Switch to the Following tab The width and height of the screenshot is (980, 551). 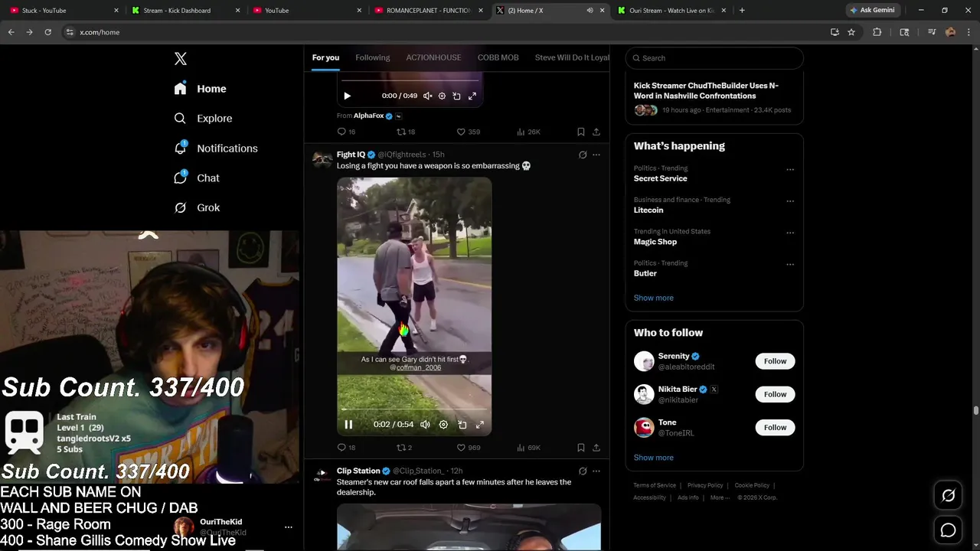pos(372,57)
